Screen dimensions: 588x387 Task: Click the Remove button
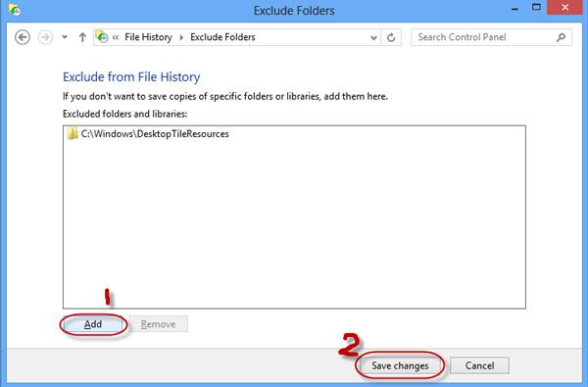158,324
